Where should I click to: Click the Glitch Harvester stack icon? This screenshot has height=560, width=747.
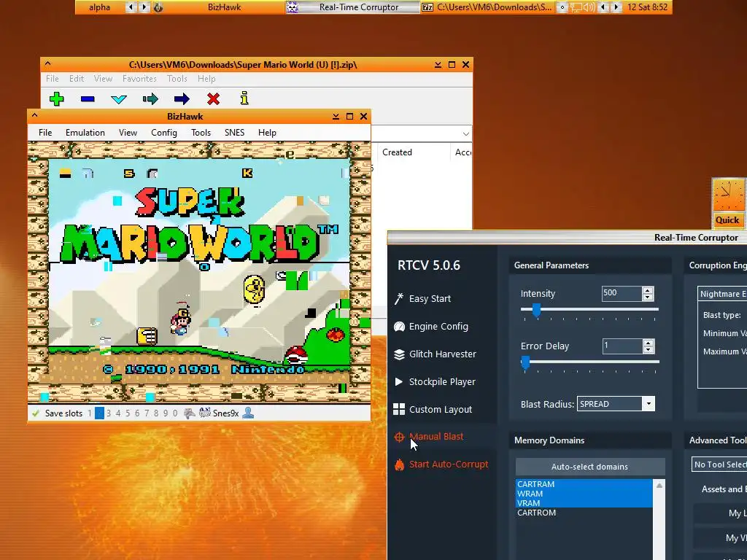pyautogui.click(x=399, y=354)
